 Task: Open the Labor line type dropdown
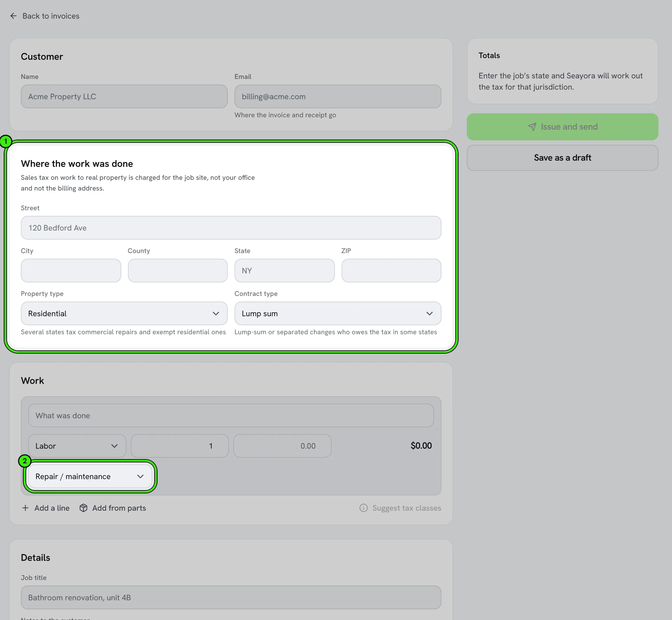point(77,446)
